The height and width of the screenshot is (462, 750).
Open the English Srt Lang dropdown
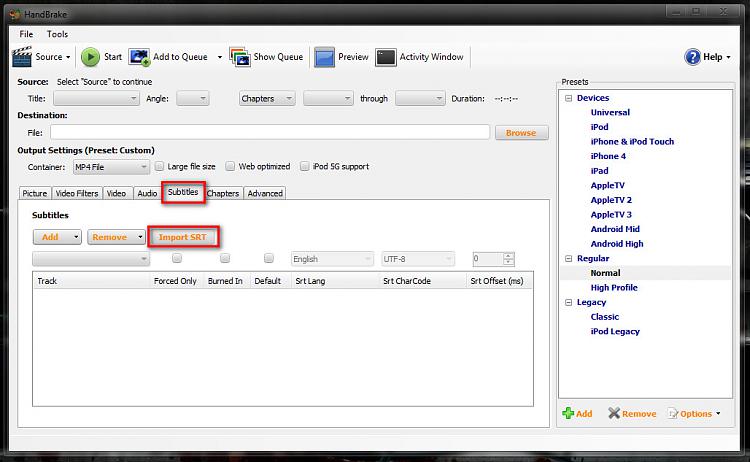tap(332, 259)
